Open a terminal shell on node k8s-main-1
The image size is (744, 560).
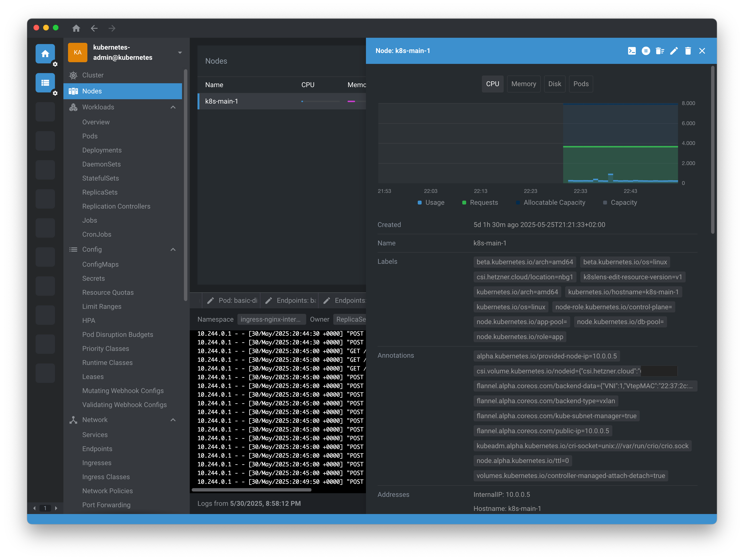[632, 51]
